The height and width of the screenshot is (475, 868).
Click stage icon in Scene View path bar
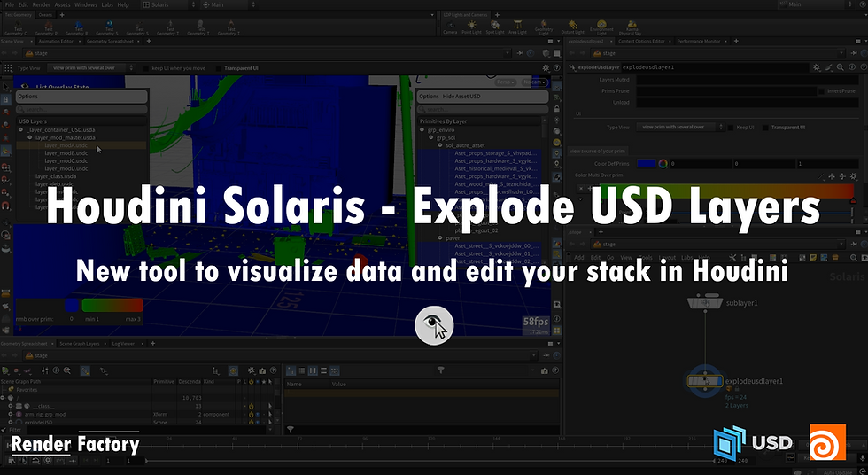[x=28, y=53]
